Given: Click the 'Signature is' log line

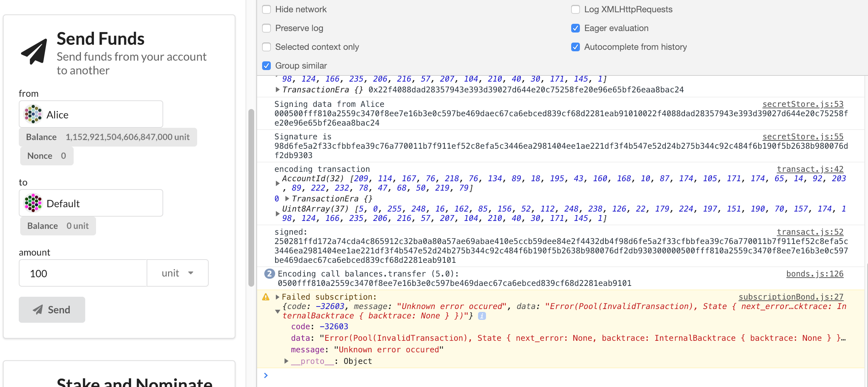Looking at the screenshot, I should click(303, 136).
